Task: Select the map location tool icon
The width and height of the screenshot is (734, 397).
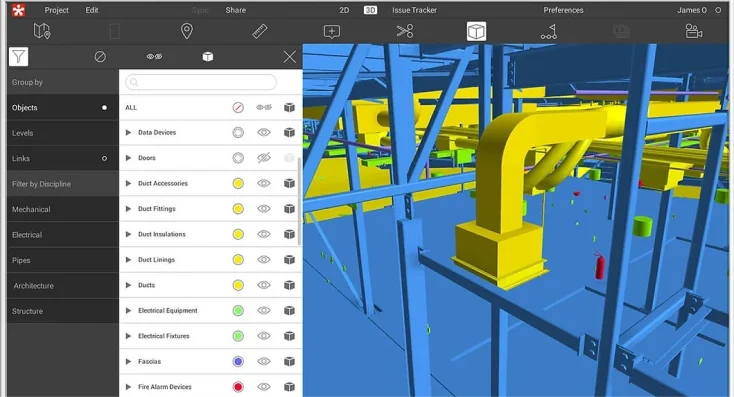Action: (x=42, y=31)
